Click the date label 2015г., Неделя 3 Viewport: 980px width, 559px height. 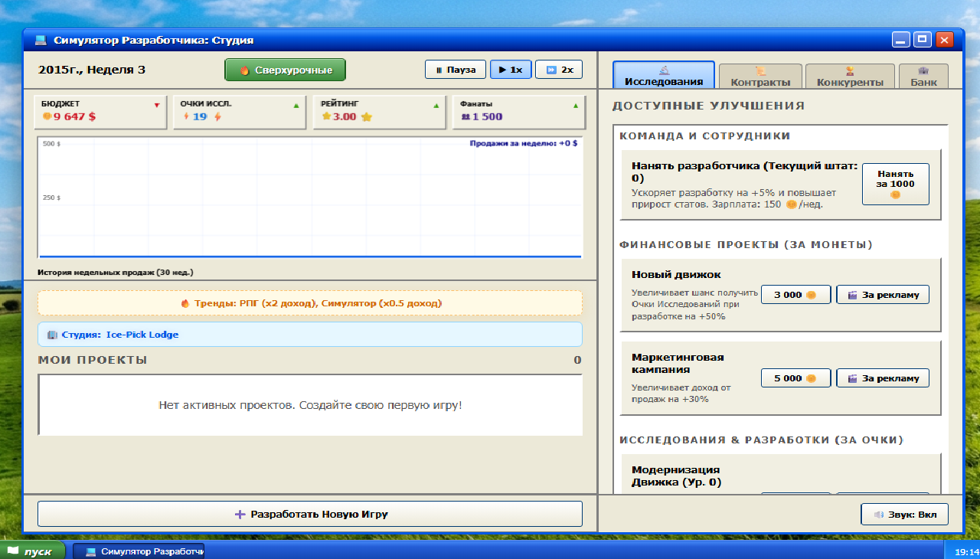click(x=92, y=70)
